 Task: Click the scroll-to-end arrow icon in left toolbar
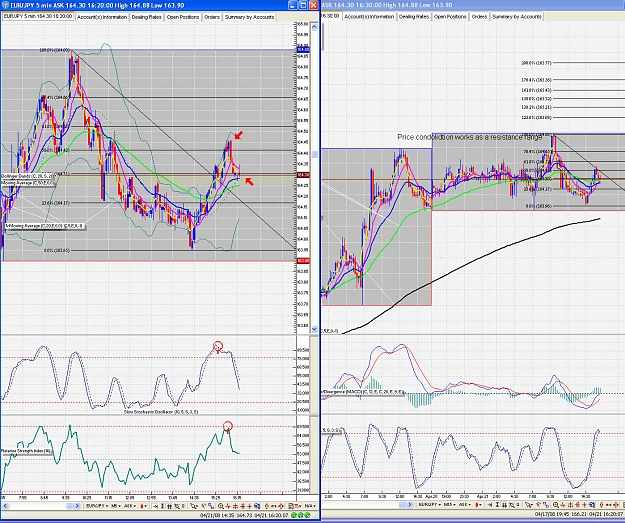[x=155, y=506]
